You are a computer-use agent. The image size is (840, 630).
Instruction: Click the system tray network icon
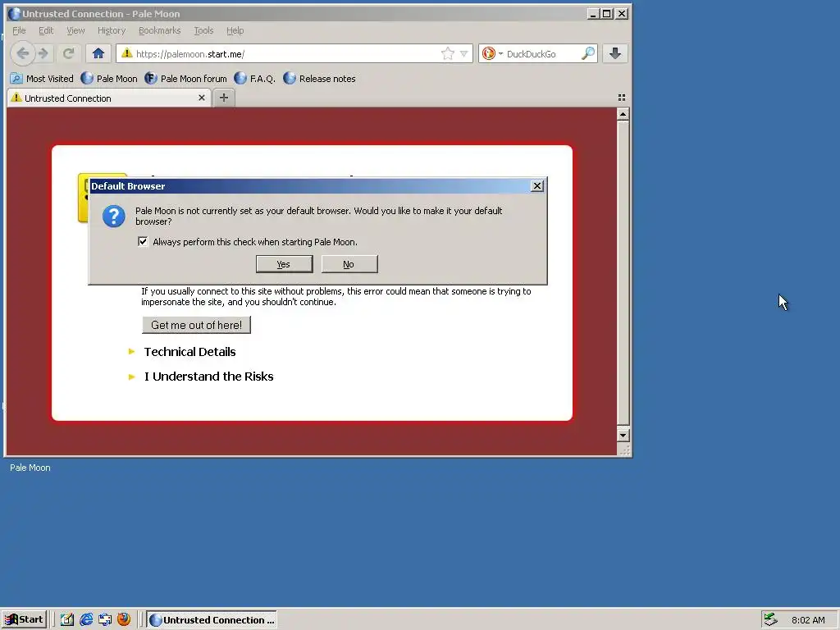[771, 620]
